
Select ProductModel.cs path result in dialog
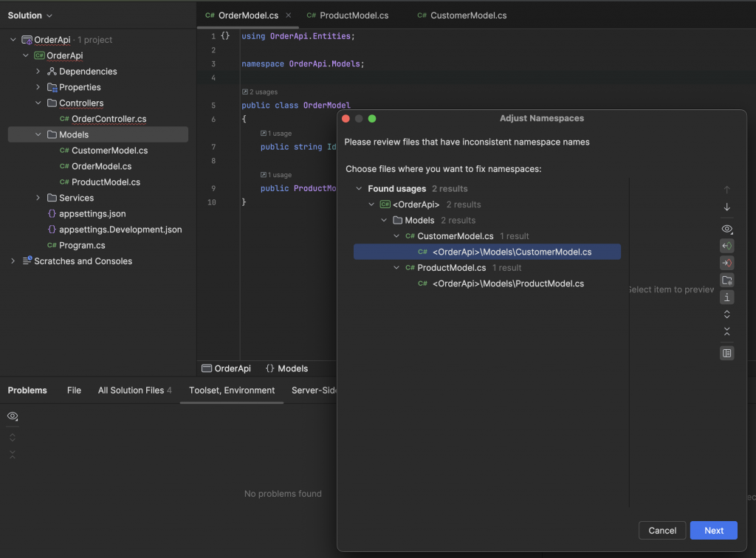[x=508, y=283]
